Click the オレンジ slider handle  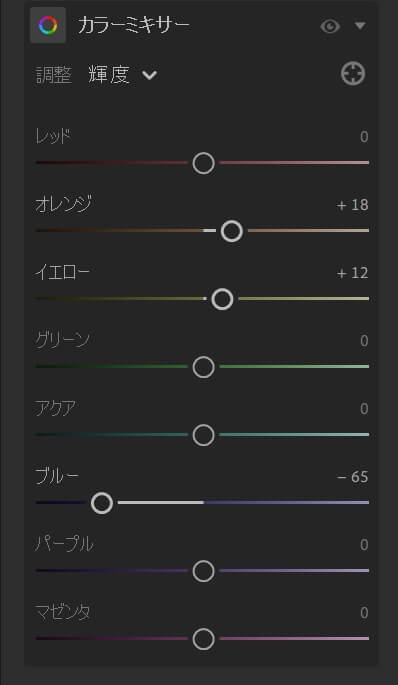(232, 231)
